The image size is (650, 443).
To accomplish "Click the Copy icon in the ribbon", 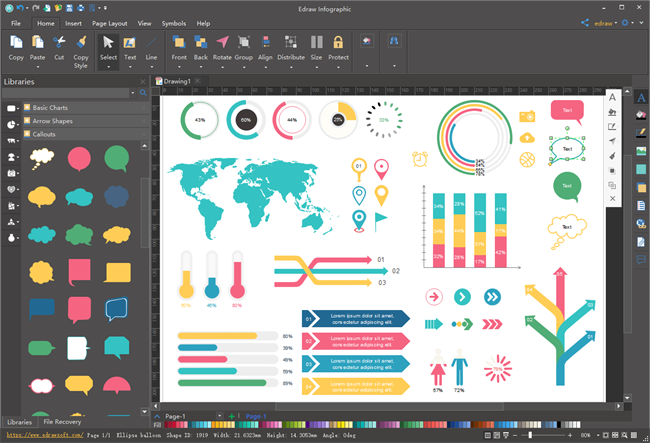I will [16, 42].
